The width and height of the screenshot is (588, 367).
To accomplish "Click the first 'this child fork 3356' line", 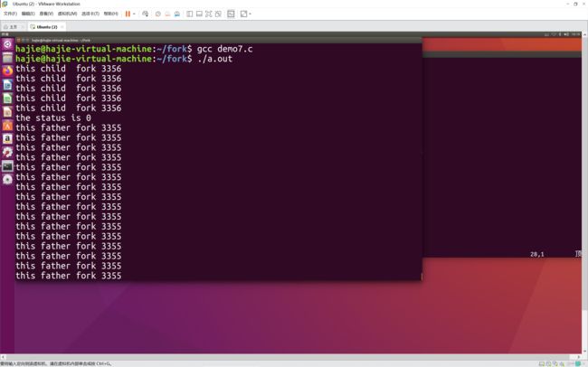I will tap(68, 69).
